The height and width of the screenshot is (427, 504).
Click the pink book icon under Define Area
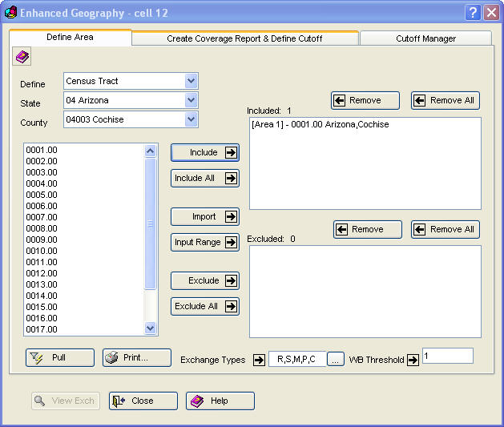point(22,57)
